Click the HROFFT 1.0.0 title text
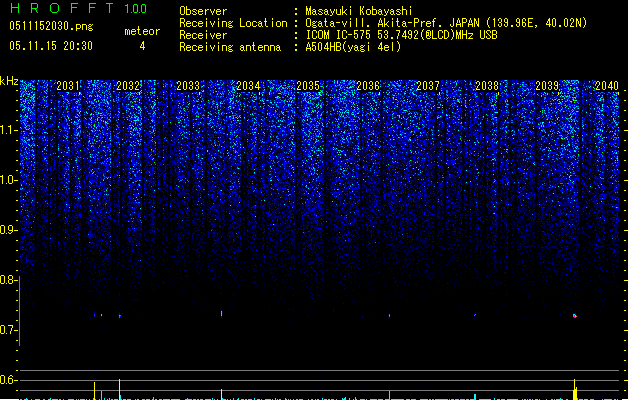 [79, 8]
